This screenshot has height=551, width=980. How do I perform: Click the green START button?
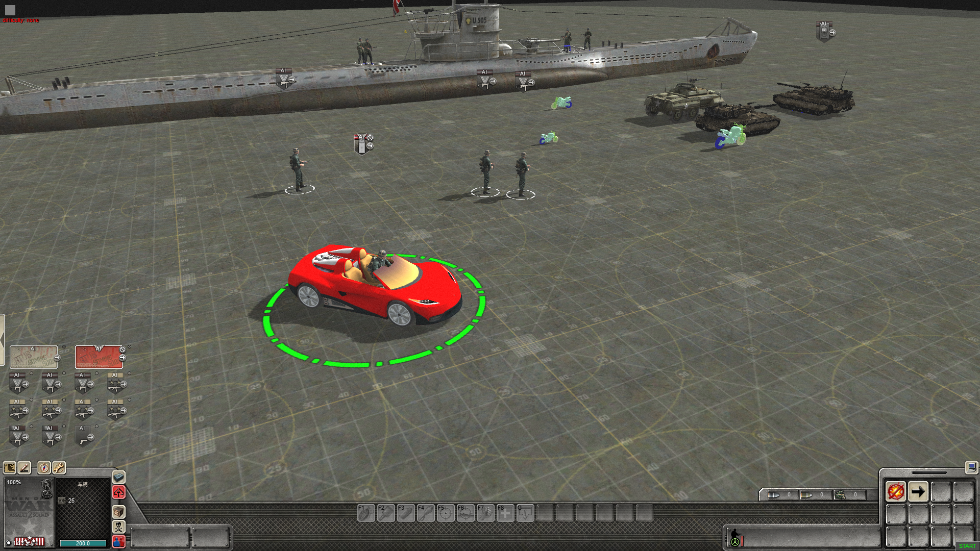pos(967,546)
